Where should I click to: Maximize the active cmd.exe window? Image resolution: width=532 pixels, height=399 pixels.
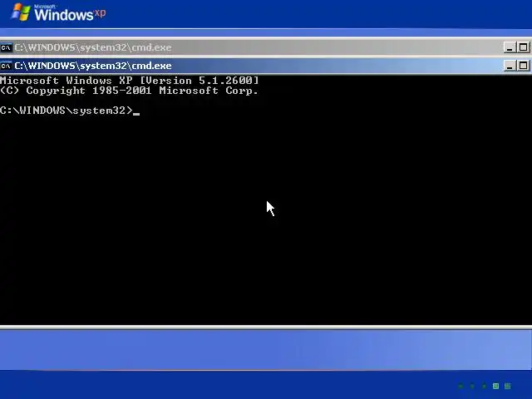pyautogui.click(x=523, y=66)
